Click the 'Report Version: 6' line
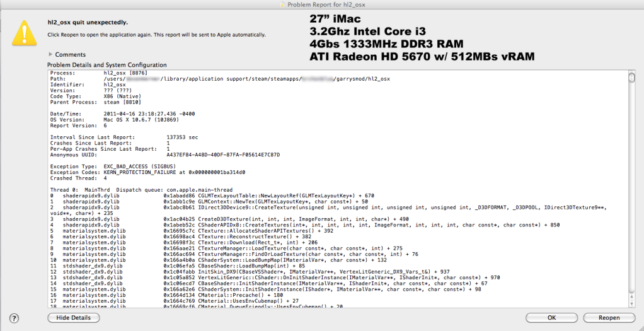The image size is (644, 331). coord(78,125)
